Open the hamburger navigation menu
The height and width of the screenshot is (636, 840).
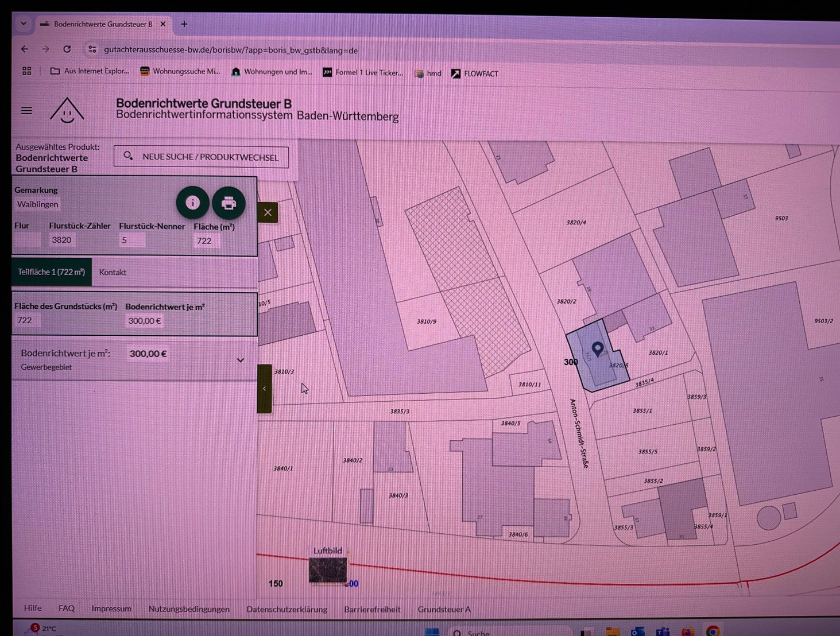[26, 111]
